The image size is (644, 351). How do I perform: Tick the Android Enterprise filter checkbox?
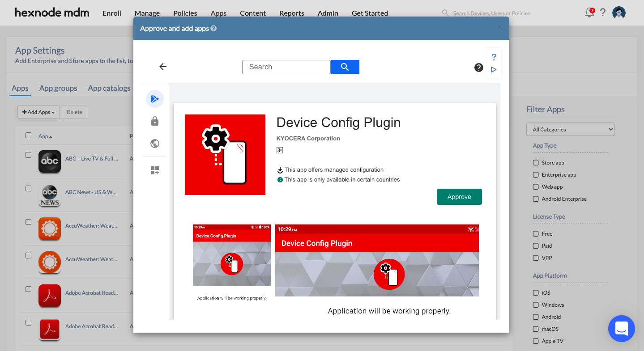(x=536, y=199)
